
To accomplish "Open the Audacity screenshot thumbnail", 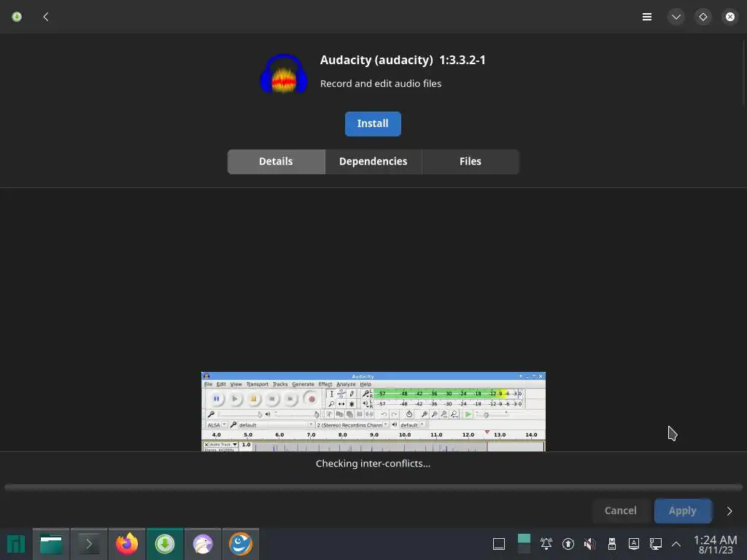I will (373, 411).
